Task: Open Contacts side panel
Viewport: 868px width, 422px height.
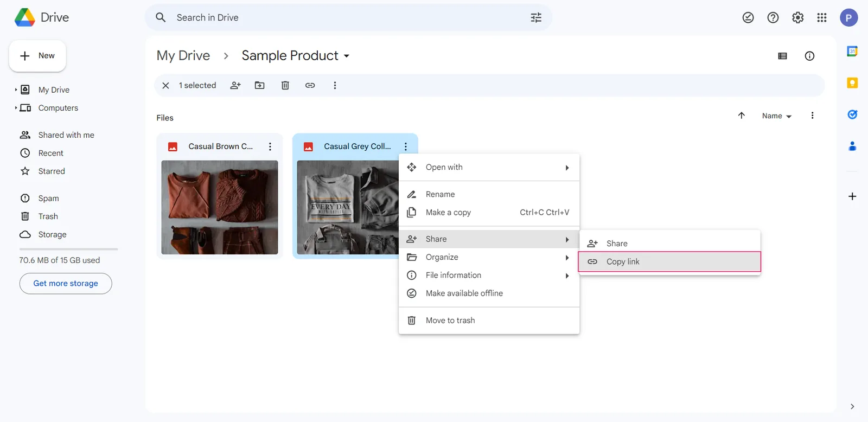Action: point(852,146)
